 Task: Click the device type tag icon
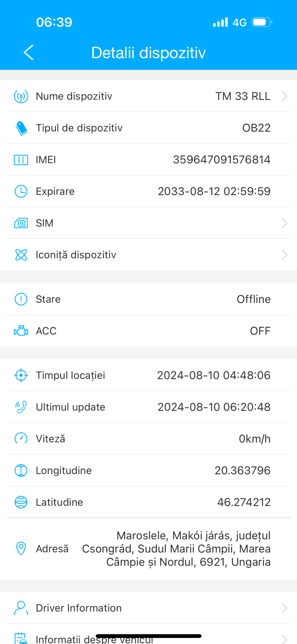(x=21, y=128)
